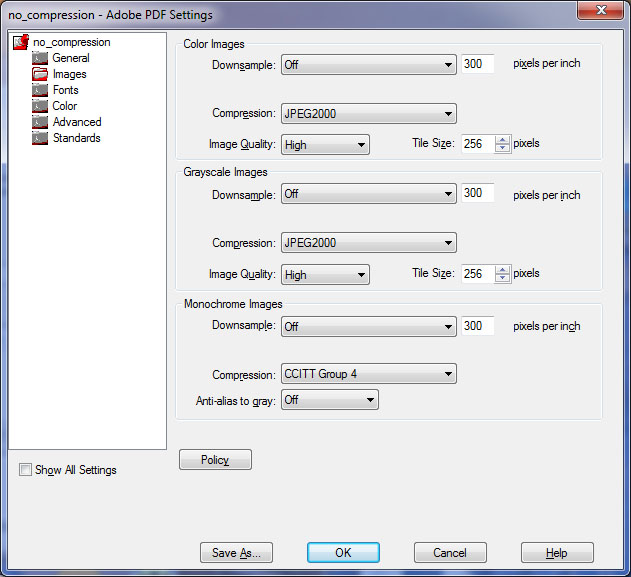Screen dimensions: 631x577
Task: Open the Standards settings page
Action: point(76,138)
